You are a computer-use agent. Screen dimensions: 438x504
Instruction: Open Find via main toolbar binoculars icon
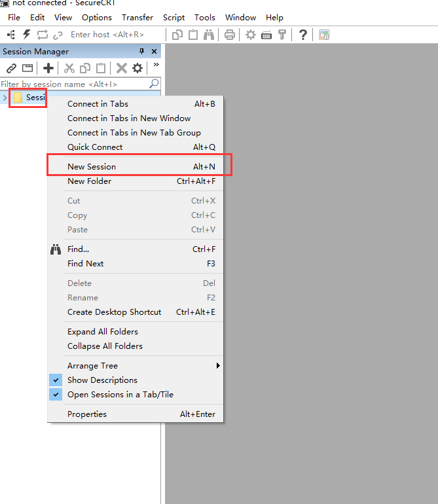click(x=209, y=35)
